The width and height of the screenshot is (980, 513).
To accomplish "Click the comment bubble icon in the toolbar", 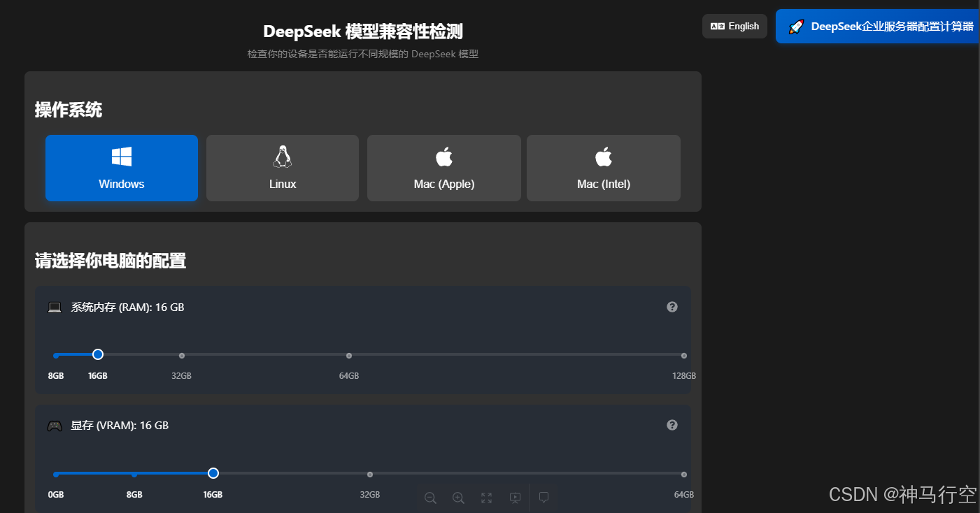I will [x=544, y=498].
